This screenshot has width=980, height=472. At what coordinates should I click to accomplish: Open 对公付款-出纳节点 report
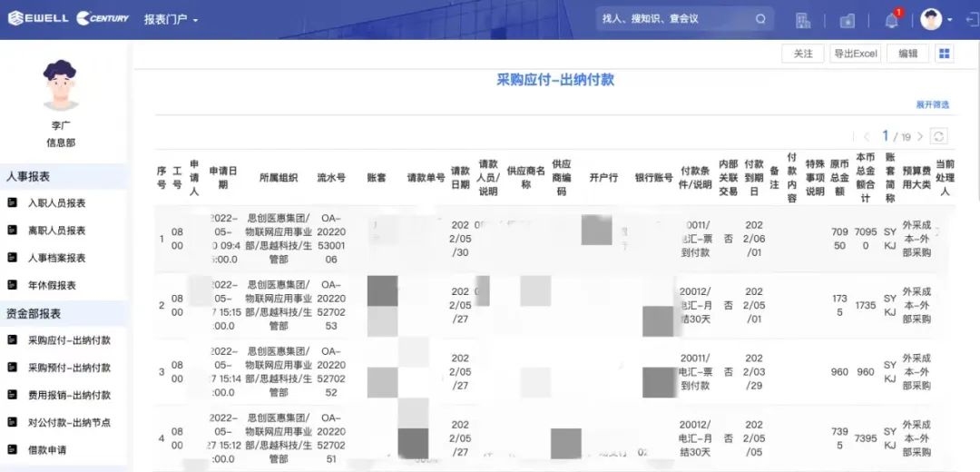69,423
